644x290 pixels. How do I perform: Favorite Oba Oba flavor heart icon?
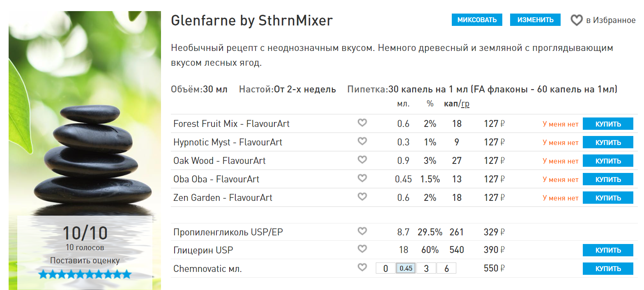(x=362, y=178)
